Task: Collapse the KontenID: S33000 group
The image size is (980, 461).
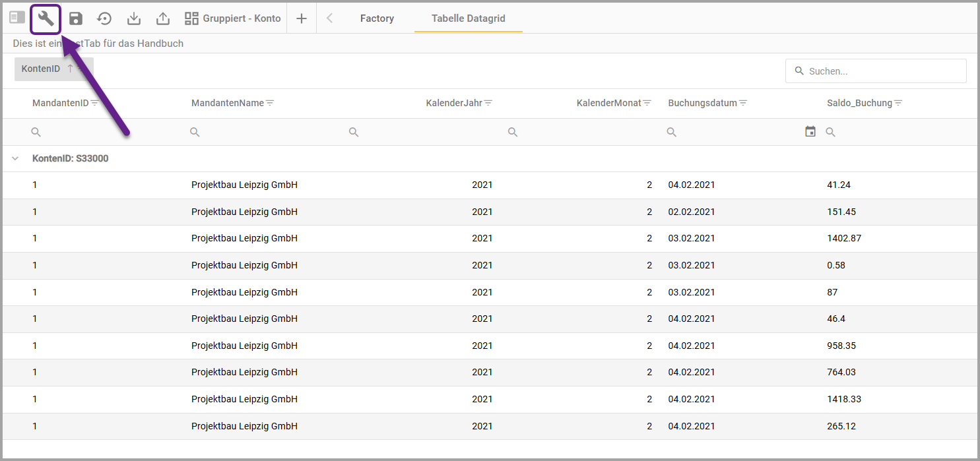Action: click(x=15, y=159)
